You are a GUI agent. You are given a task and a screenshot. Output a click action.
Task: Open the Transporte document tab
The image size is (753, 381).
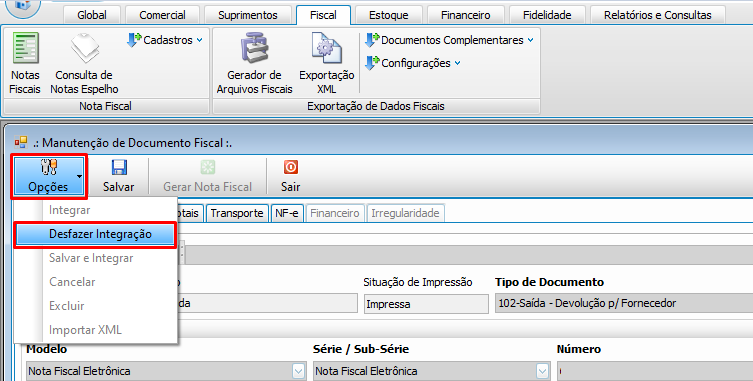click(237, 213)
